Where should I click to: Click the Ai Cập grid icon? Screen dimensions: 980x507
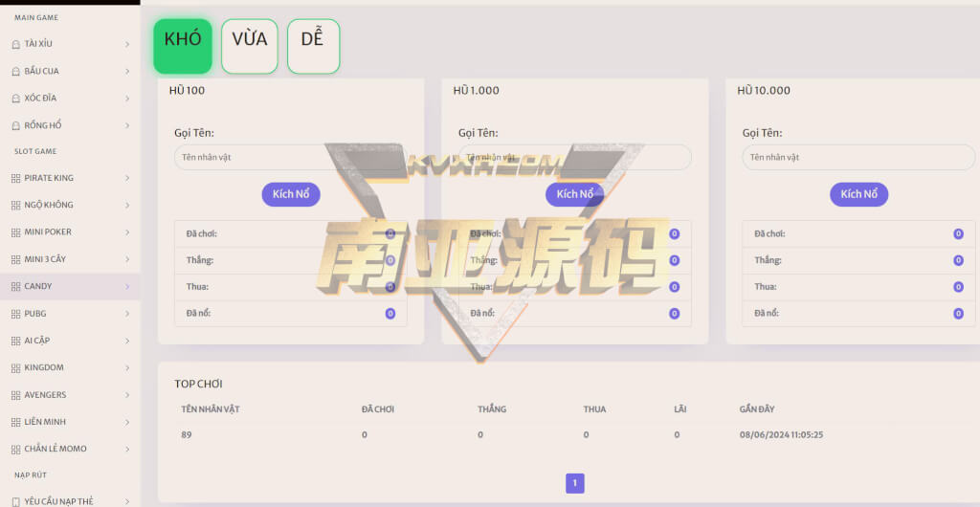(x=15, y=341)
